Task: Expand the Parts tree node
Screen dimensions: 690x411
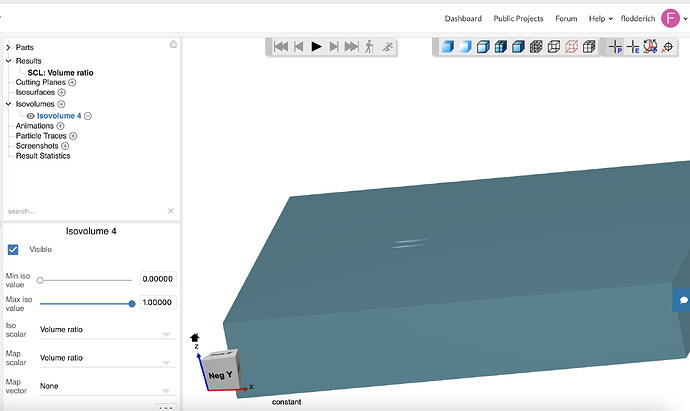Action: 8,47
